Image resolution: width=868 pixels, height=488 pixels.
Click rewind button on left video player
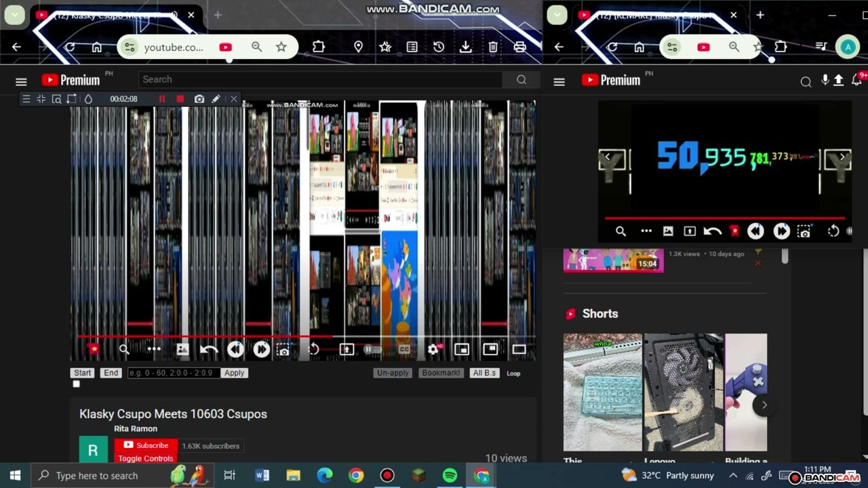coord(235,349)
